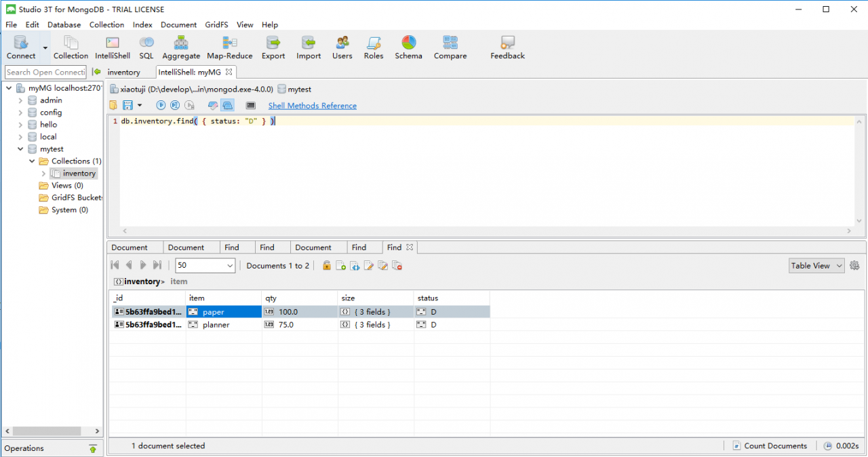The width and height of the screenshot is (868, 457).
Task: Click the Import toolbar icon
Action: tap(309, 48)
